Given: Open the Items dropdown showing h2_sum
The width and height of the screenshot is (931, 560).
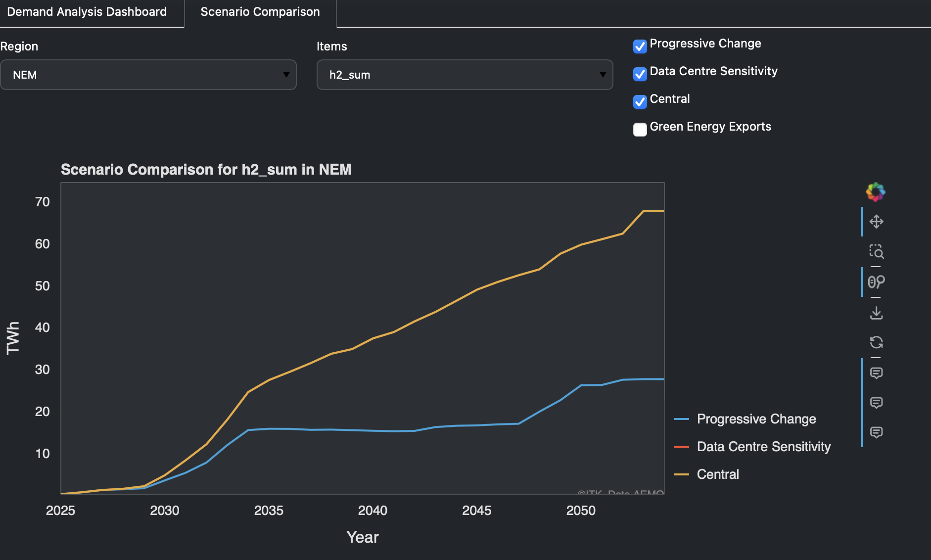Looking at the screenshot, I should [464, 75].
